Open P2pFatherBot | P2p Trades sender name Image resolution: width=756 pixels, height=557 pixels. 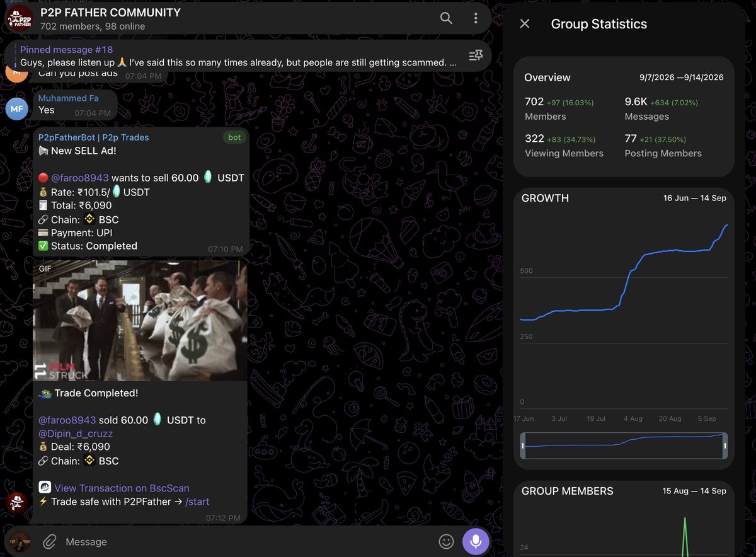pyautogui.click(x=94, y=137)
